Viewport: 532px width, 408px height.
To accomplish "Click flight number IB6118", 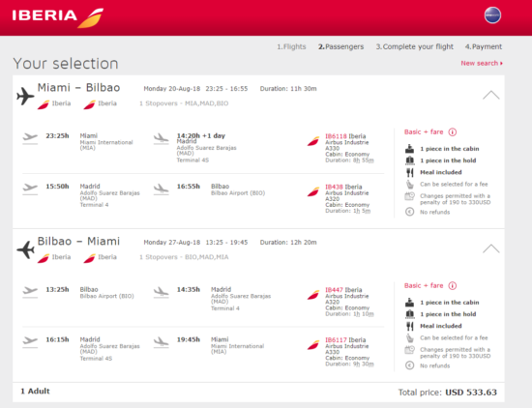I will click(336, 136).
